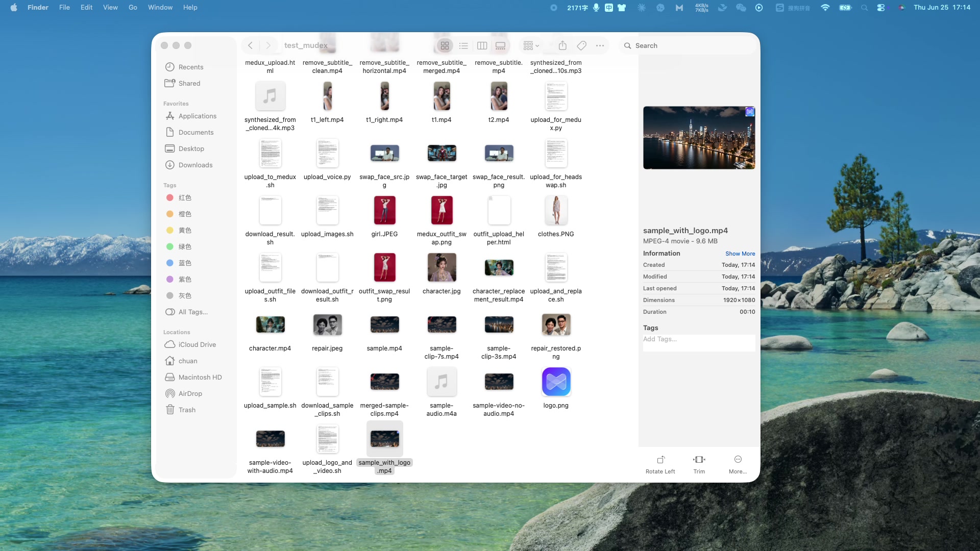This screenshot has height=551, width=980.
Task: Open the group-by dropdown in toolbar
Action: pyautogui.click(x=531, y=46)
